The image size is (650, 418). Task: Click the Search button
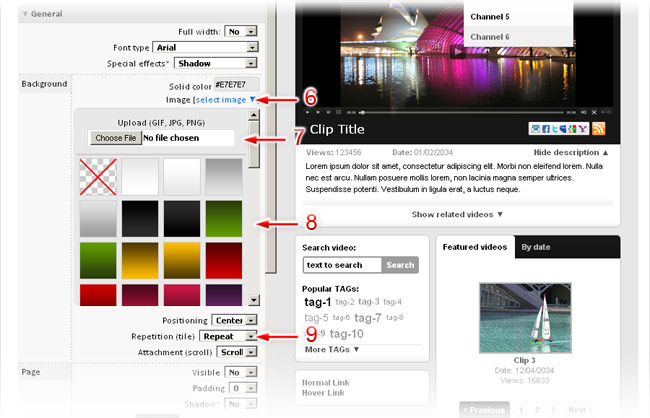[400, 265]
